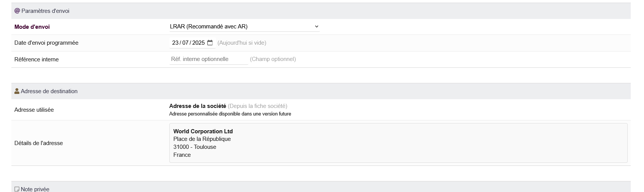Click the bold Adresse de la société text

click(198, 106)
